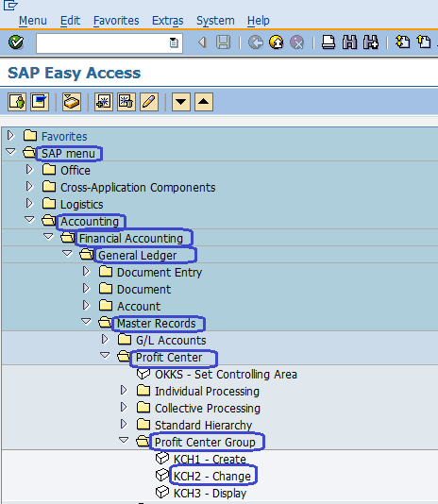438x504 pixels.
Task: Expand the G/L Accounts folder
Action: click(x=105, y=340)
